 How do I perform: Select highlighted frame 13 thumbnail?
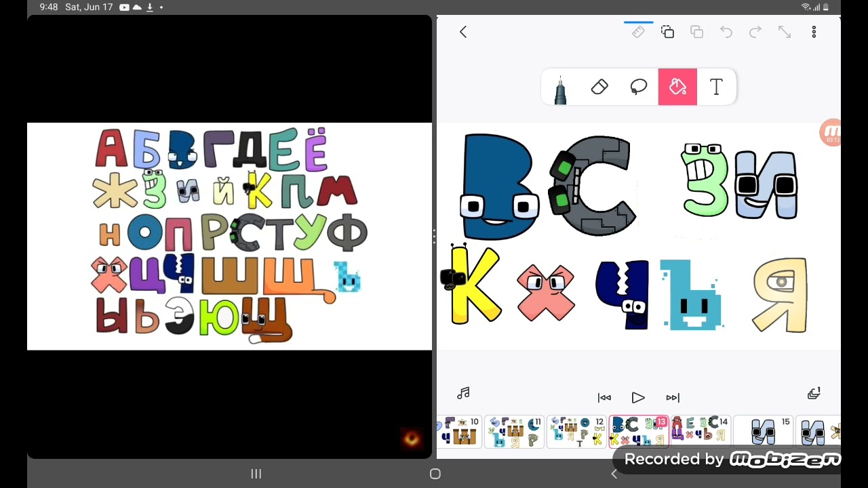click(x=639, y=432)
